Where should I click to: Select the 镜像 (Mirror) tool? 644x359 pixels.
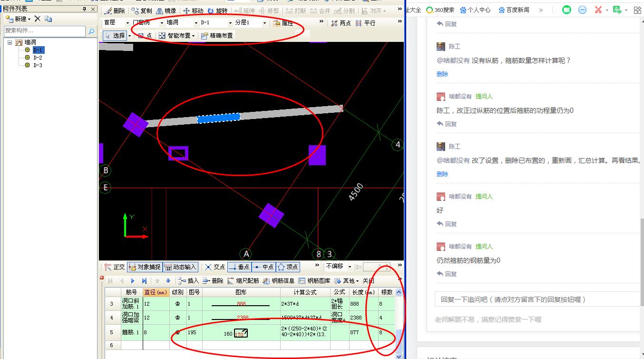(166, 10)
